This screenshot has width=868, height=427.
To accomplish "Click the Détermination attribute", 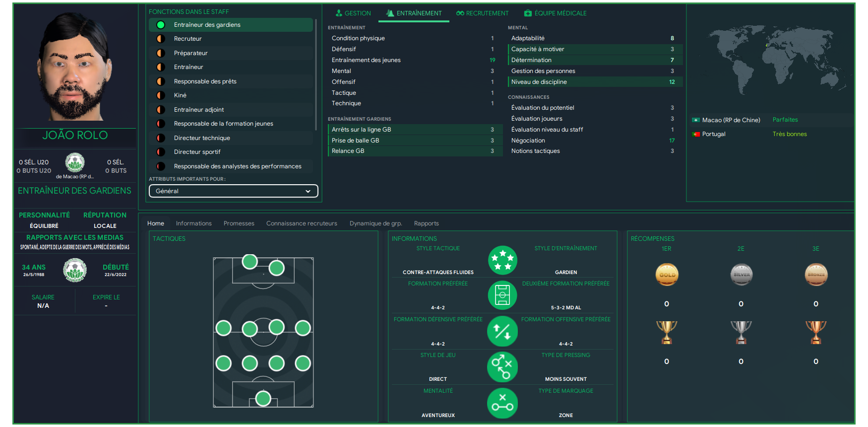I will click(595, 60).
